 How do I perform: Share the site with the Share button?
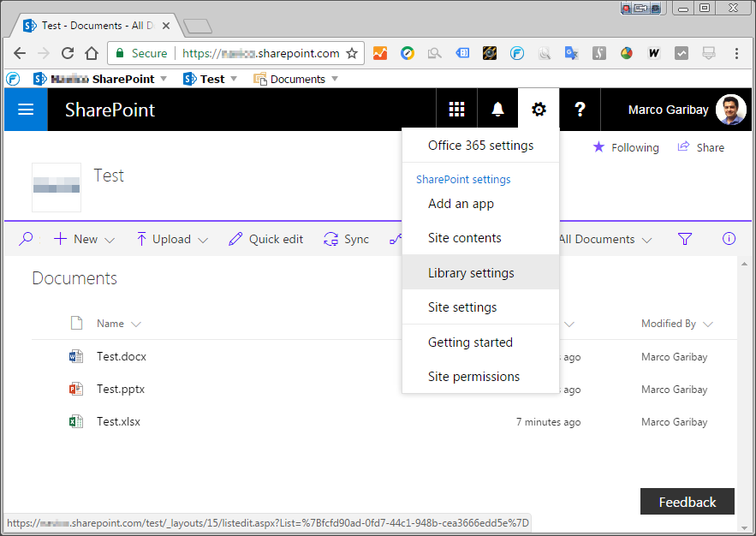click(700, 147)
